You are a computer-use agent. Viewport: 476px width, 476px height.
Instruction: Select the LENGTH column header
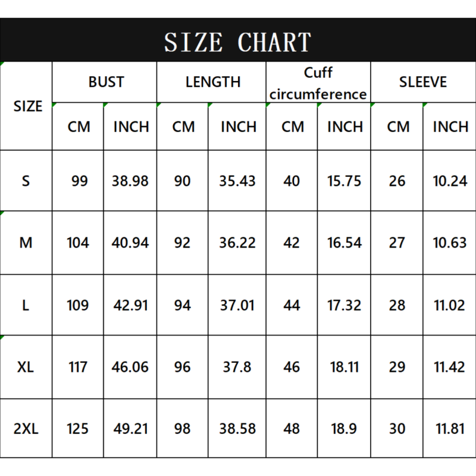click(x=212, y=82)
